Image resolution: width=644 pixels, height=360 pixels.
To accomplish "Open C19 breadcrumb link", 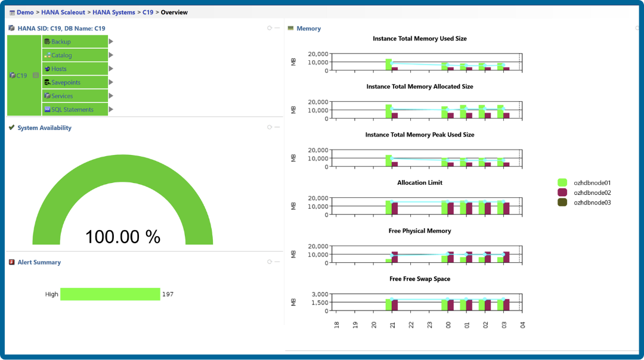I will 148,13.
